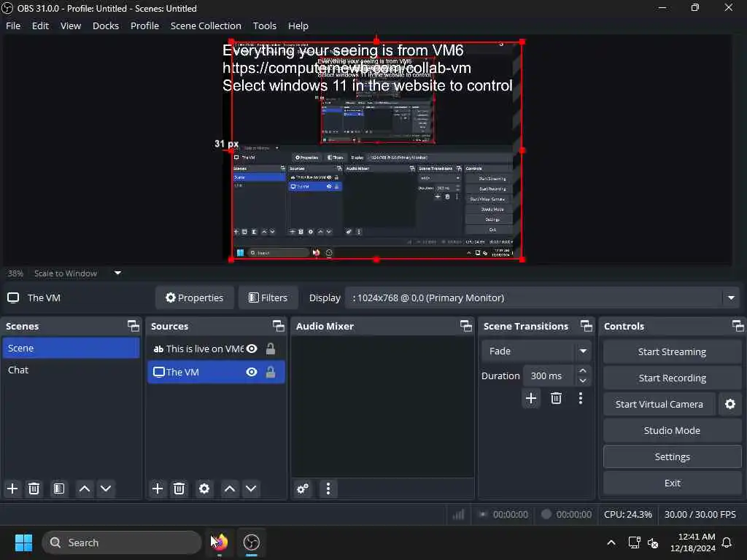Select the 'Chat' scene in list
This screenshot has height=560, width=747.
pos(71,370)
